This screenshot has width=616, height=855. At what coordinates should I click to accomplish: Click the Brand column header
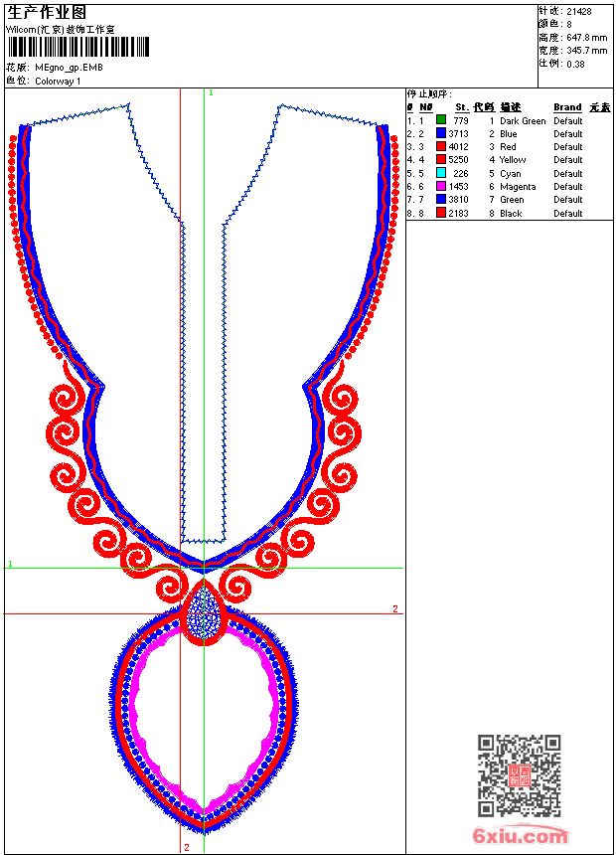pyautogui.click(x=567, y=107)
